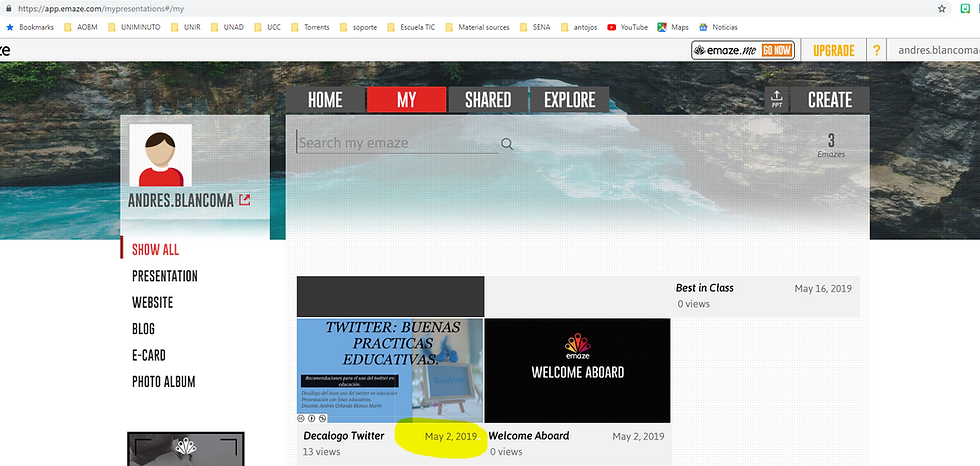The height and width of the screenshot is (466, 980).
Task: Click the browser address bar URL
Action: (100, 9)
